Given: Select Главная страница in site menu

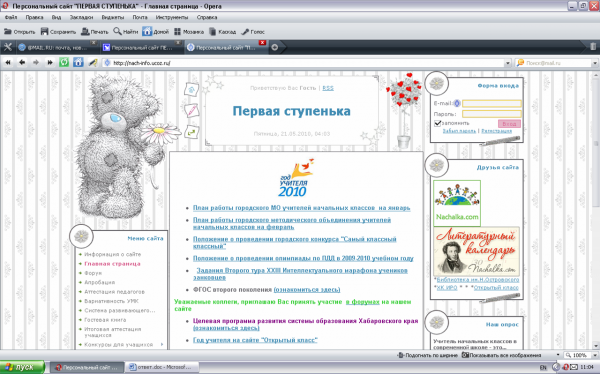Looking at the screenshot, I should tap(112, 264).
